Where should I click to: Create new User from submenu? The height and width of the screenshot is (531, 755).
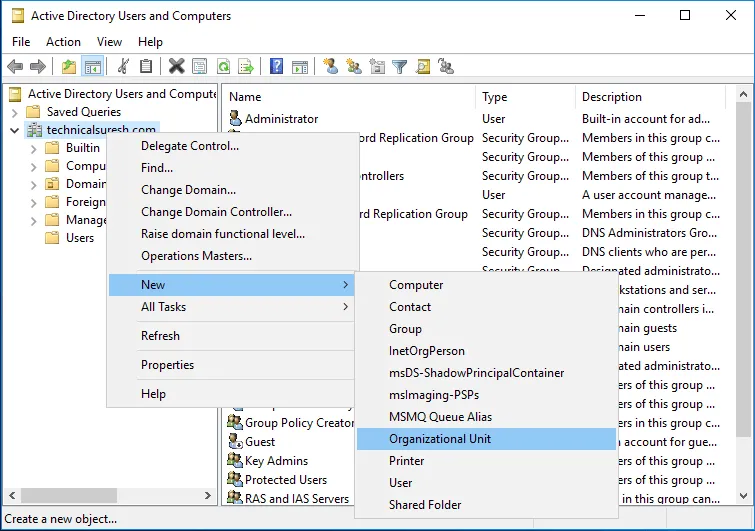[x=486, y=483]
